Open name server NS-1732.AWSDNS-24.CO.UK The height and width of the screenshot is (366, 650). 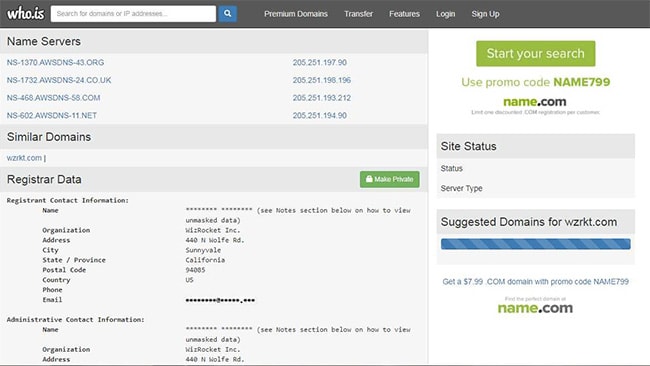pyautogui.click(x=59, y=80)
